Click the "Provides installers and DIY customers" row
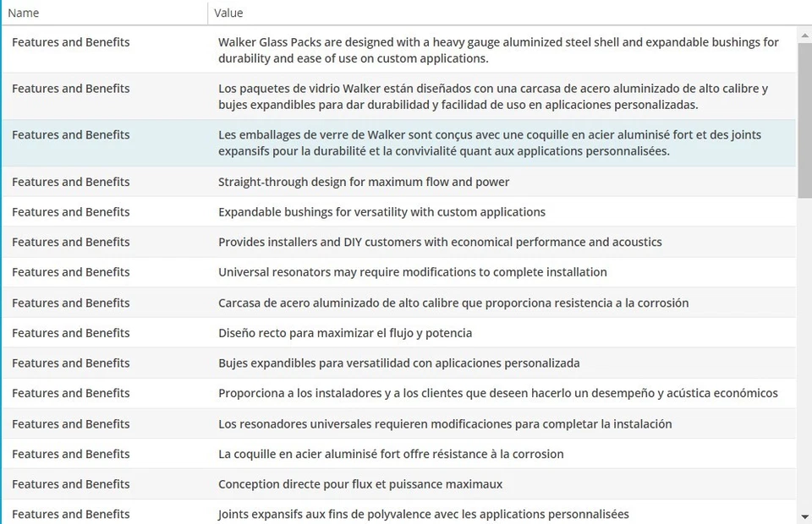812x524 pixels. click(x=440, y=242)
